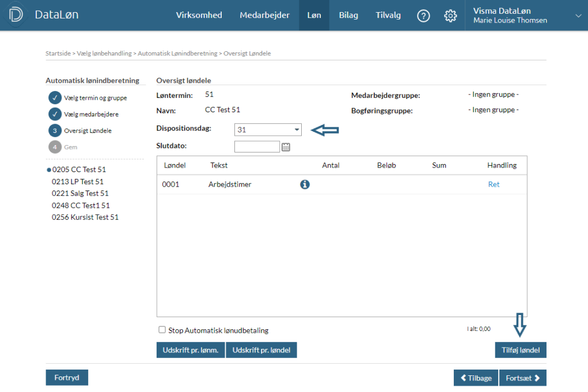Open the Medarbejder menu
The height and width of the screenshot is (392, 588).
[265, 16]
